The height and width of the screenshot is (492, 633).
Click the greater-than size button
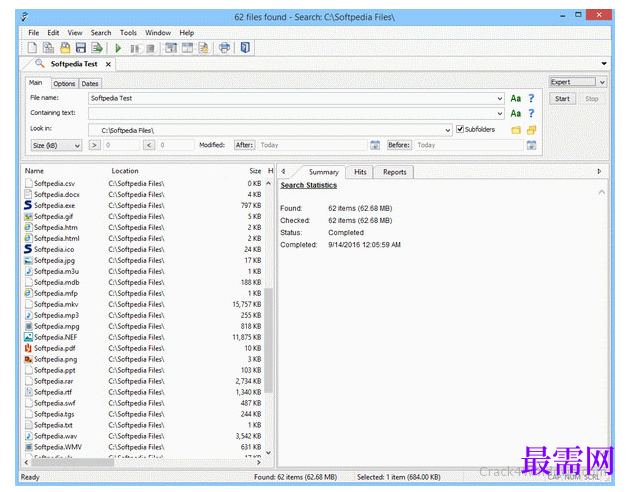94,145
